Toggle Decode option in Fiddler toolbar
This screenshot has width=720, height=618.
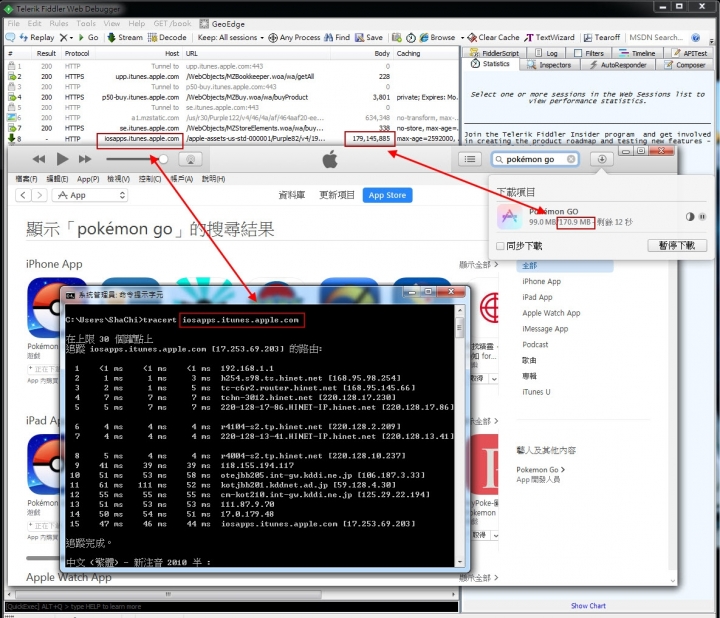click(167, 37)
